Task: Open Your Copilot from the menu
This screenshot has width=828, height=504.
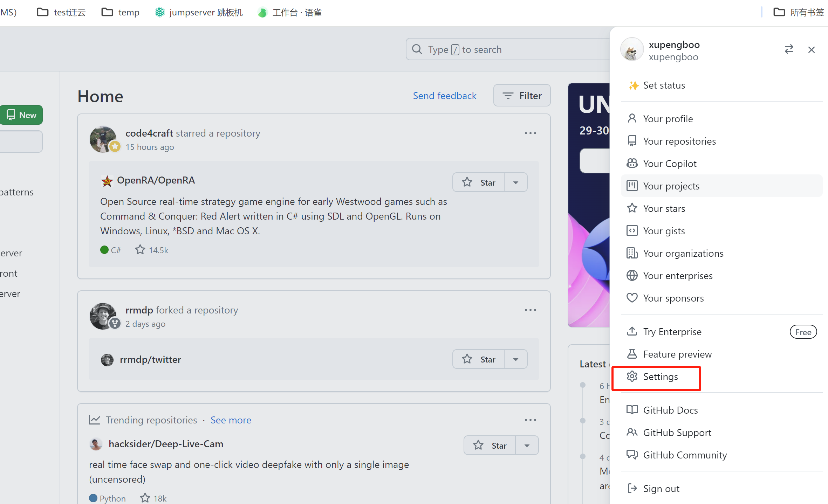Action: point(670,164)
